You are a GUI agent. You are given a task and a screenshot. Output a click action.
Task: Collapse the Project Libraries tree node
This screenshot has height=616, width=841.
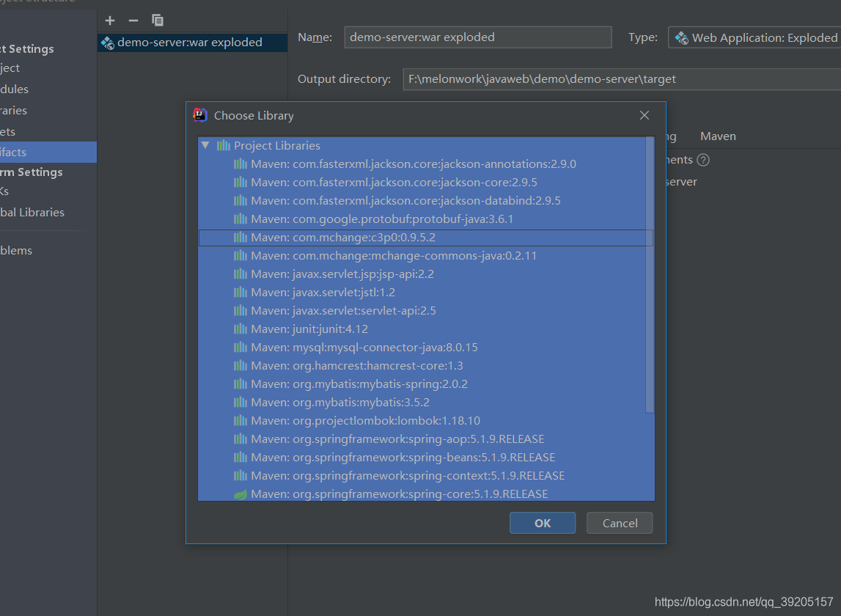[205, 145]
